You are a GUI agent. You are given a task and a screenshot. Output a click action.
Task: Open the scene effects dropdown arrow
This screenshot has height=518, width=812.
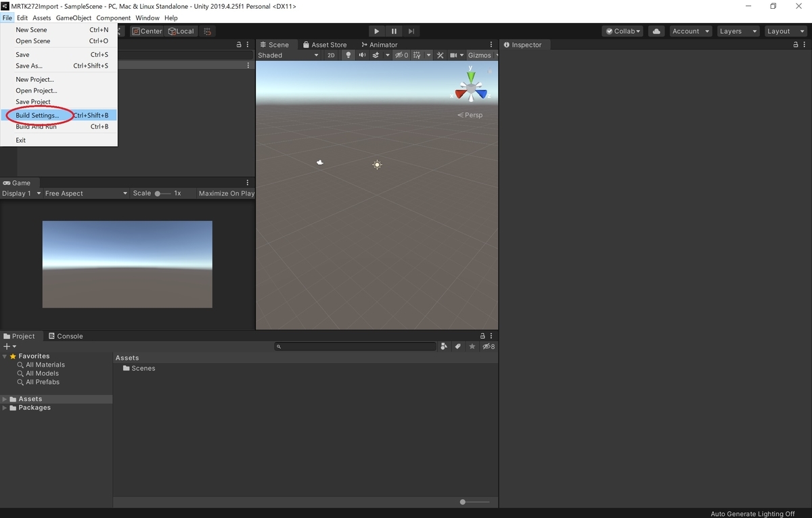(388, 55)
